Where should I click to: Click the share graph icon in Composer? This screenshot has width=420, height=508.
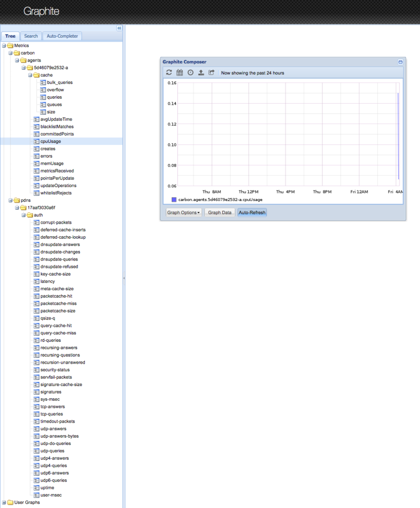[211, 73]
